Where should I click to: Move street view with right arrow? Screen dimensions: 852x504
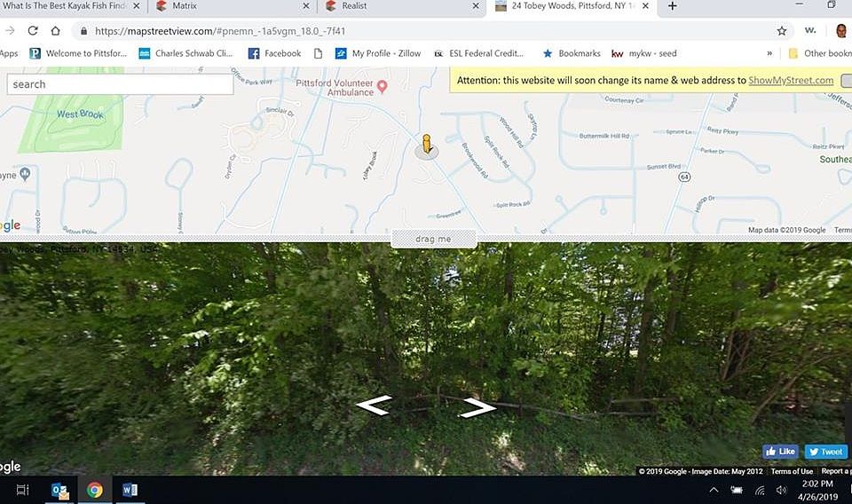(477, 408)
